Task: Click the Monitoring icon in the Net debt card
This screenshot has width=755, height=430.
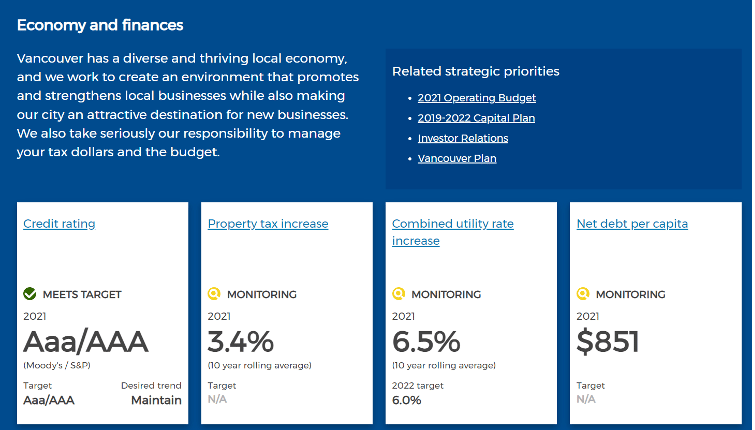Action: pyautogui.click(x=583, y=294)
